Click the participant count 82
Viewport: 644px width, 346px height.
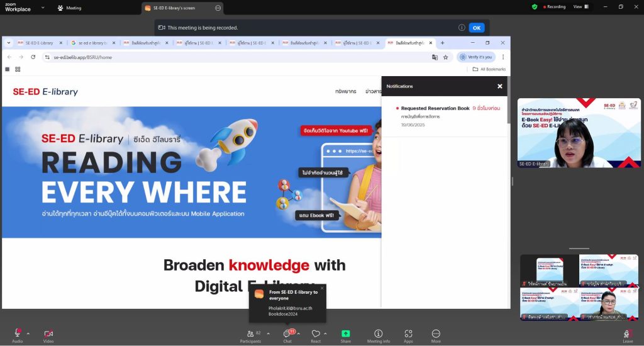258,332
